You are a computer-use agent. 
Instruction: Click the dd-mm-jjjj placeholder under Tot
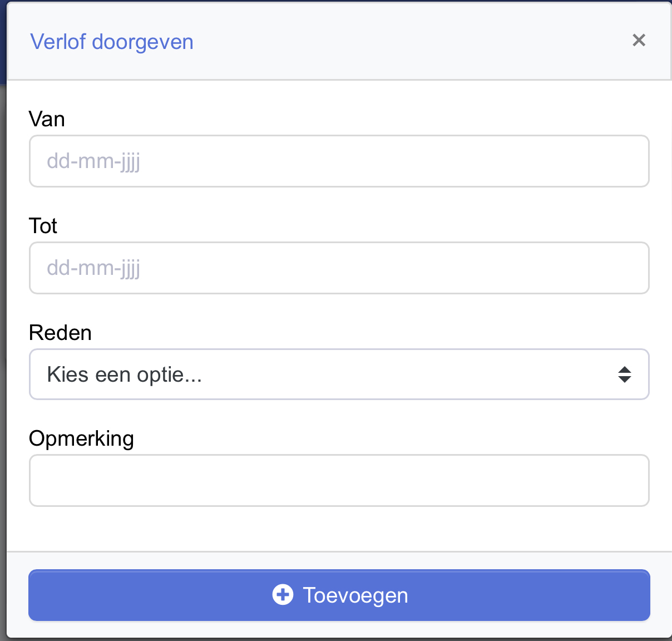93,269
